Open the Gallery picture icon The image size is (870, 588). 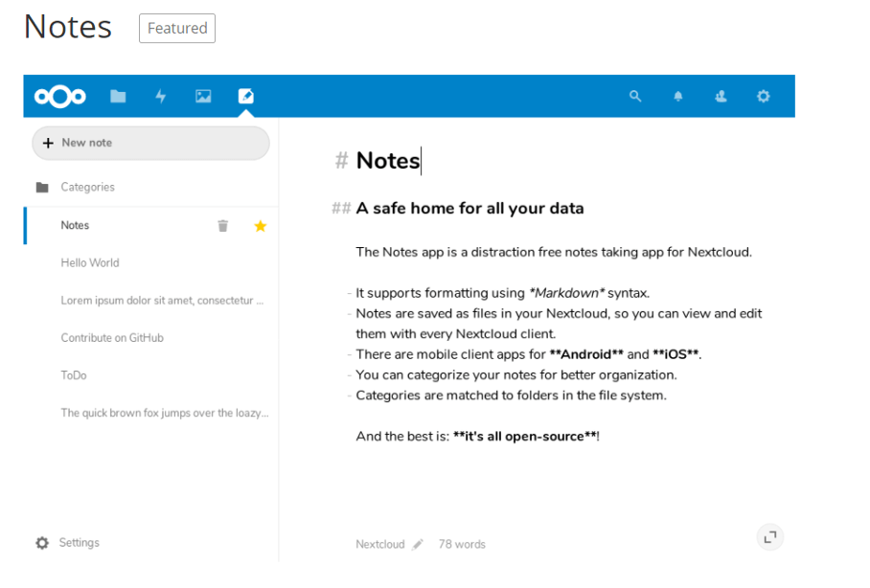(203, 97)
